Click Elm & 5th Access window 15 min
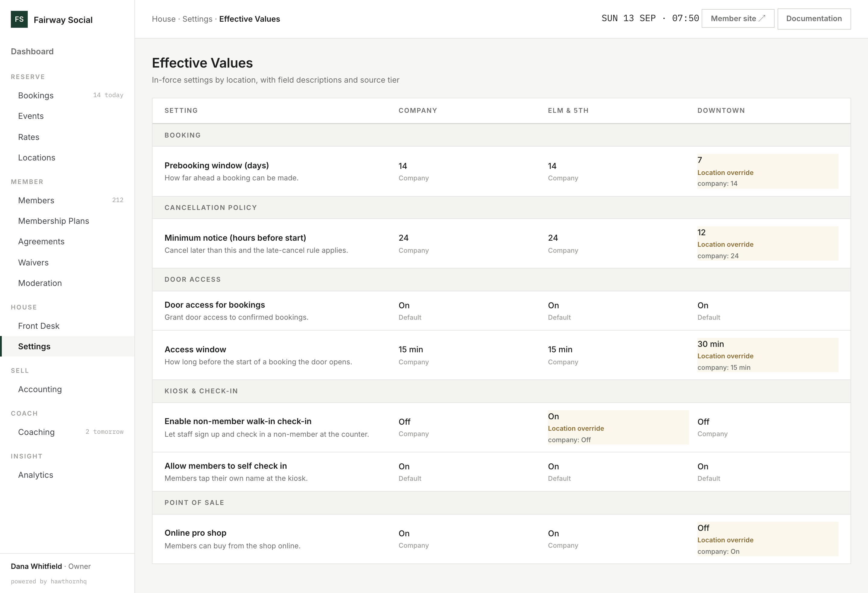Screen dimensions: 868x593 560,349
